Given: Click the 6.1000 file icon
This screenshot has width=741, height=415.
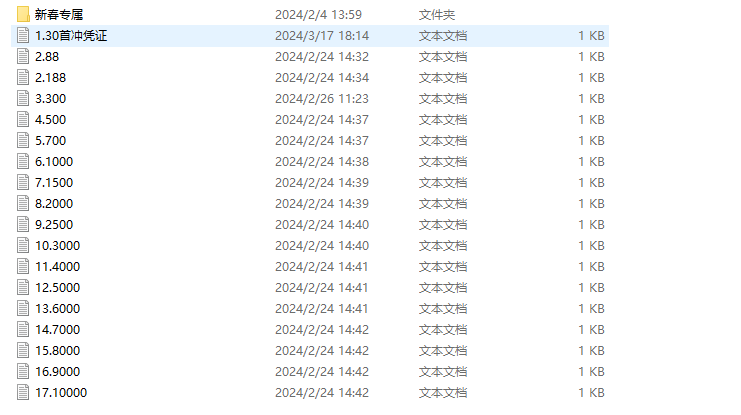Looking at the screenshot, I should tap(23, 161).
